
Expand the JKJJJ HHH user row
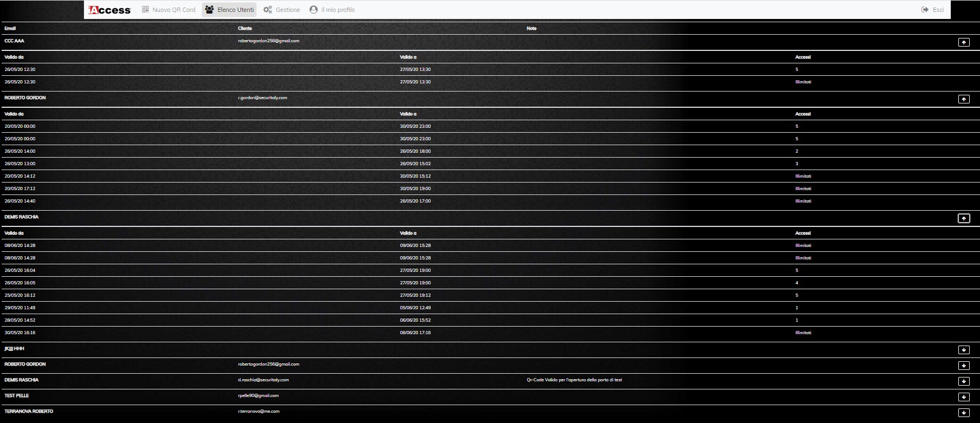(x=964, y=350)
